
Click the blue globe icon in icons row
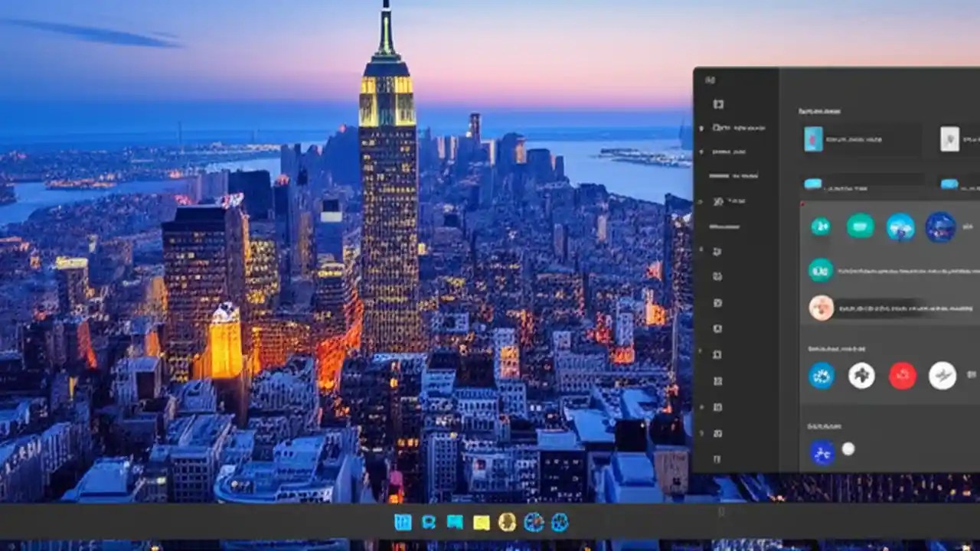900,227
